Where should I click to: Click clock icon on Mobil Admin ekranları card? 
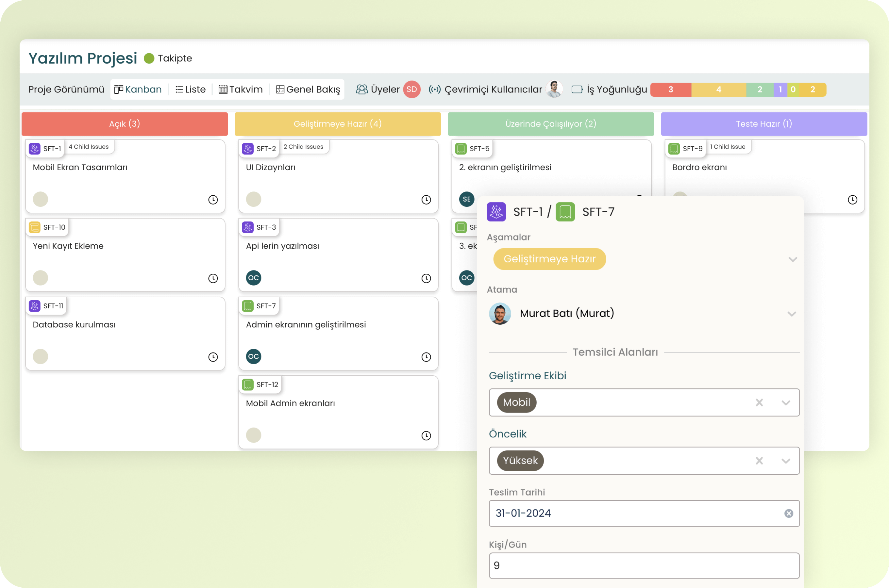[x=426, y=436]
